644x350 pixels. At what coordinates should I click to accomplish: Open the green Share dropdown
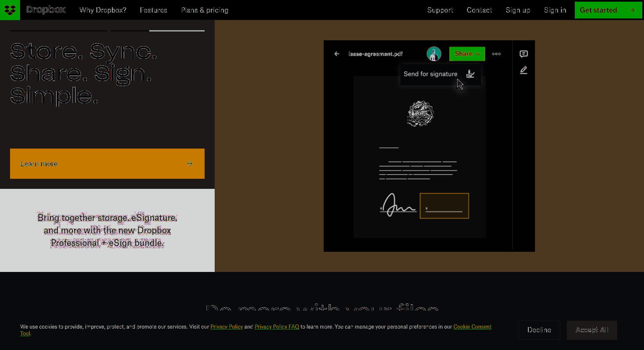pyautogui.click(x=467, y=54)
